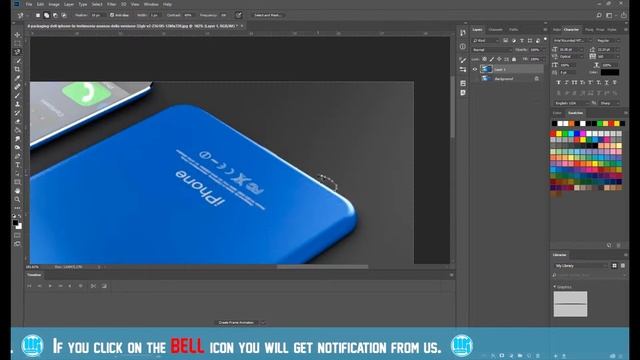640x360 pixels.
Task: Switch to the Channels tab
Action: pos(496,30)
